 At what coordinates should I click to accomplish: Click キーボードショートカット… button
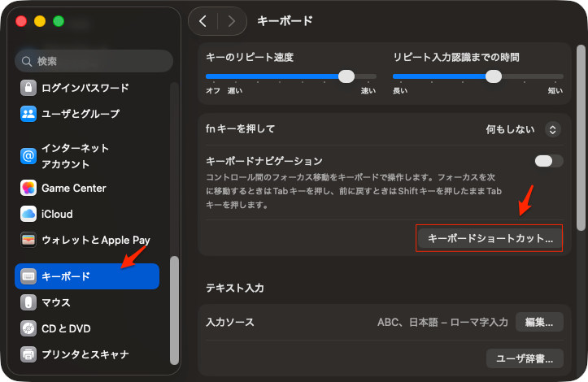[x=490, y=238]
